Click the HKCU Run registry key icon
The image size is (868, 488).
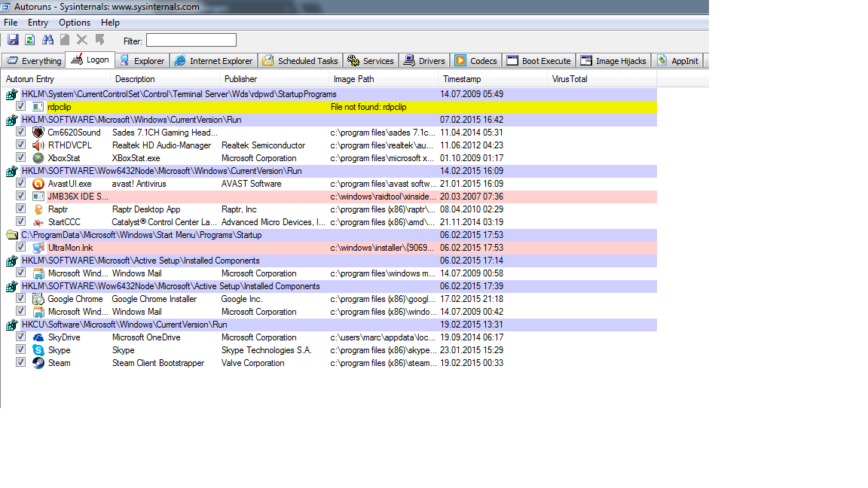[11, 325]
